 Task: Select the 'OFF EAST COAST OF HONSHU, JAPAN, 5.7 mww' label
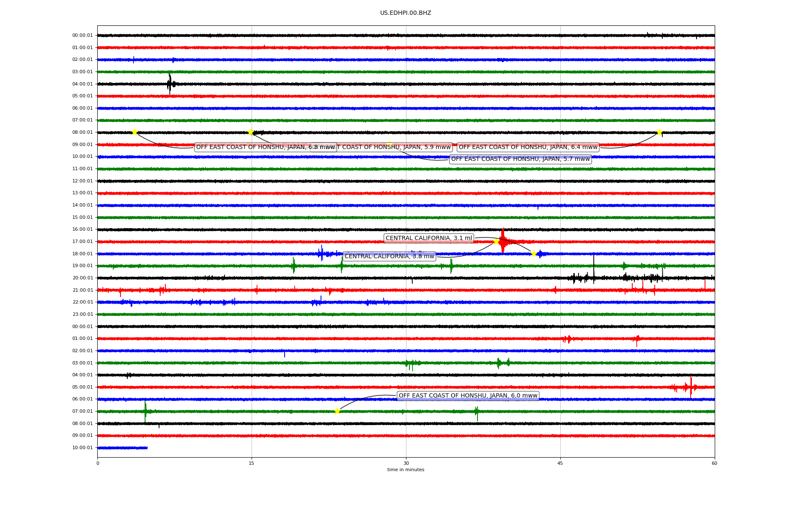520,159
